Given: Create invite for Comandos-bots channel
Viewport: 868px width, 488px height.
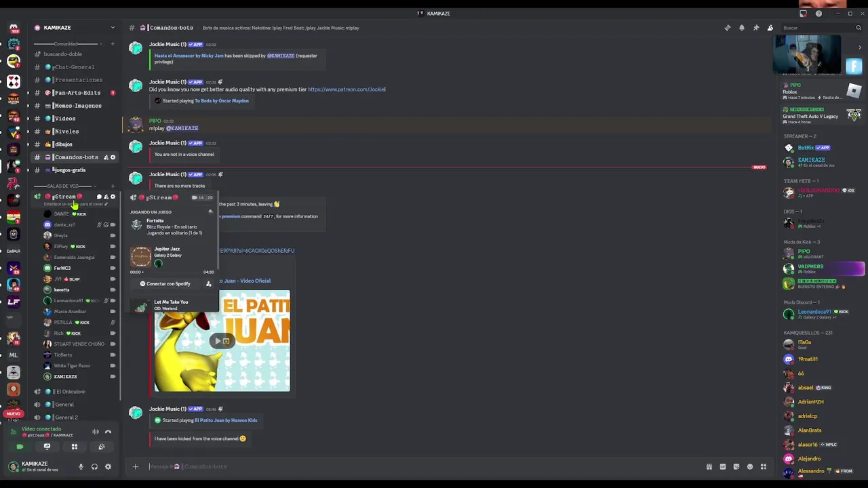Looking at the screenshot, I should coord(106,157).
